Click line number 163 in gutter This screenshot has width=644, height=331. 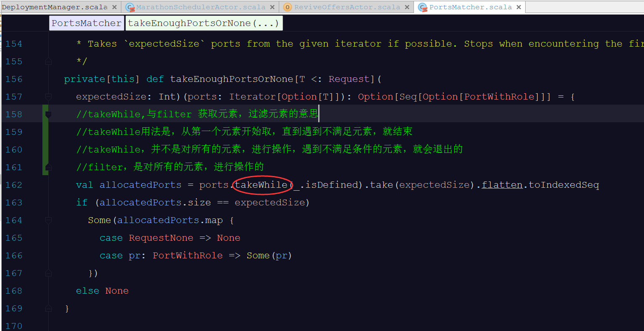13,202
